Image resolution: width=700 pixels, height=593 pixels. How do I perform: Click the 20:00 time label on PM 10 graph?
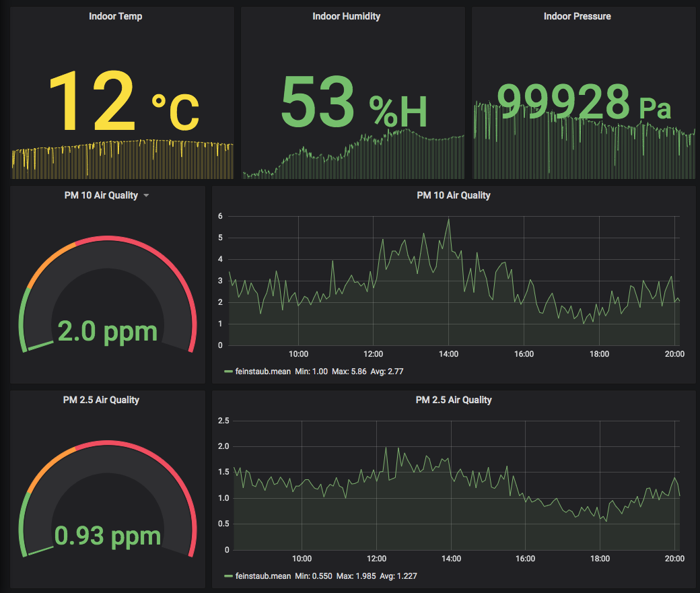(x=674, y=354)
